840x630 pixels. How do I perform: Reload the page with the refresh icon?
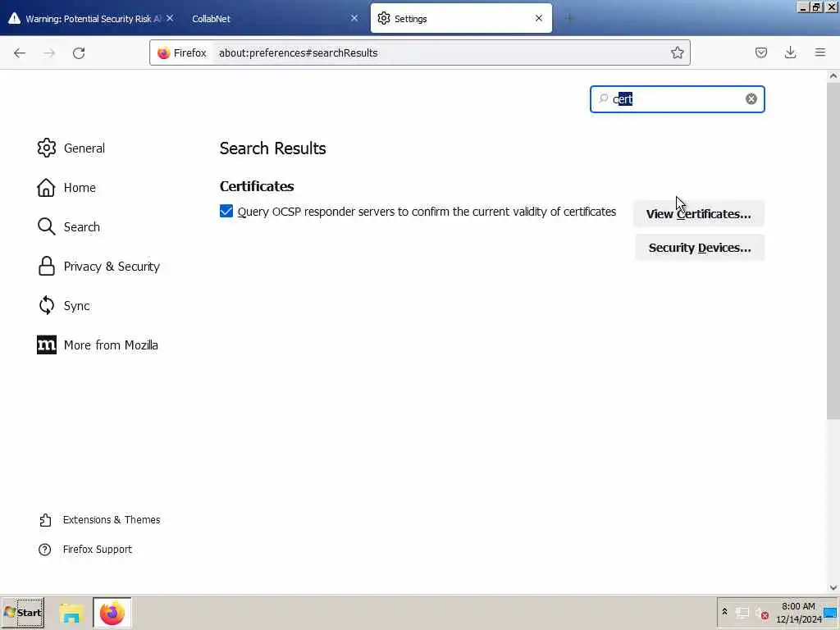tap(79, 53)
